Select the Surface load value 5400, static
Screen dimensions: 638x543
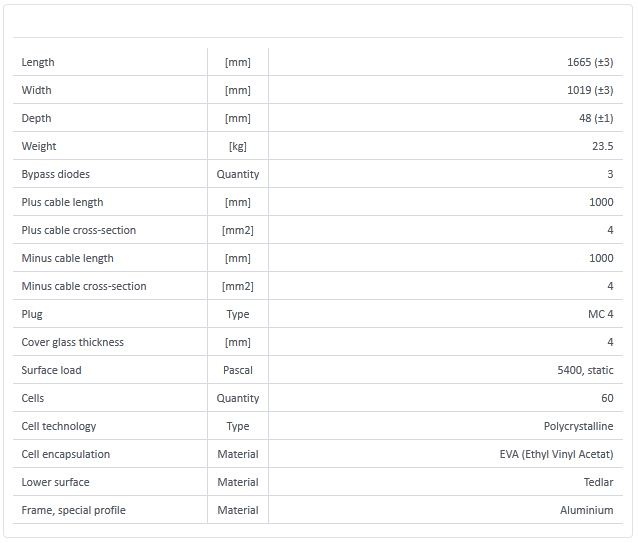[x=585, y=370]
